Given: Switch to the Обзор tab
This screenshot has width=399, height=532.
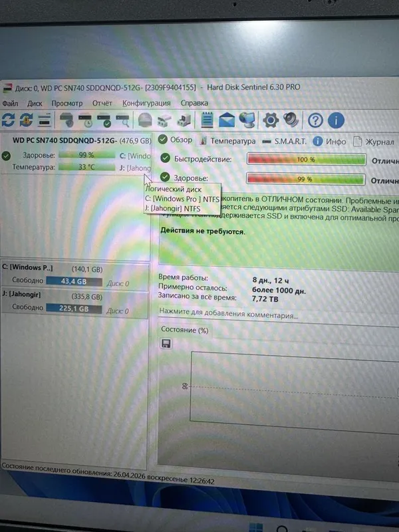Looking at the screenshot, I should click(x=176, y=140).
